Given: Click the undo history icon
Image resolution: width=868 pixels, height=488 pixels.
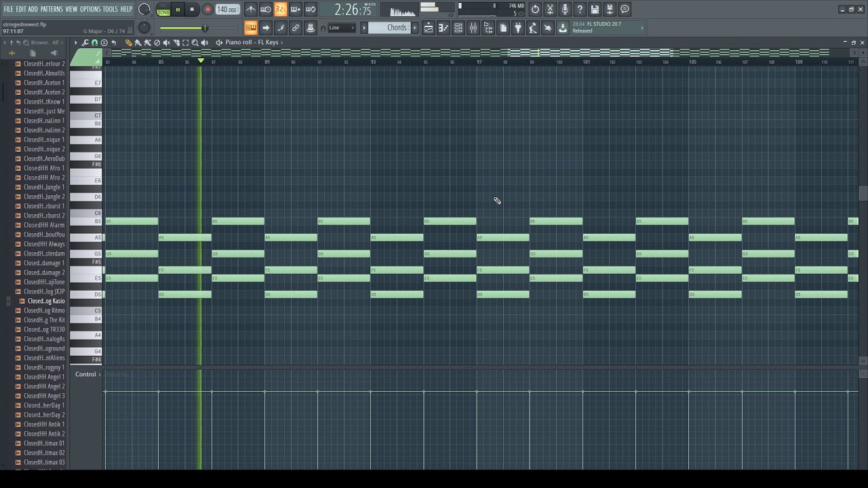Looking at the screenshot, I should pyautogui.click(x=535, y=9).
